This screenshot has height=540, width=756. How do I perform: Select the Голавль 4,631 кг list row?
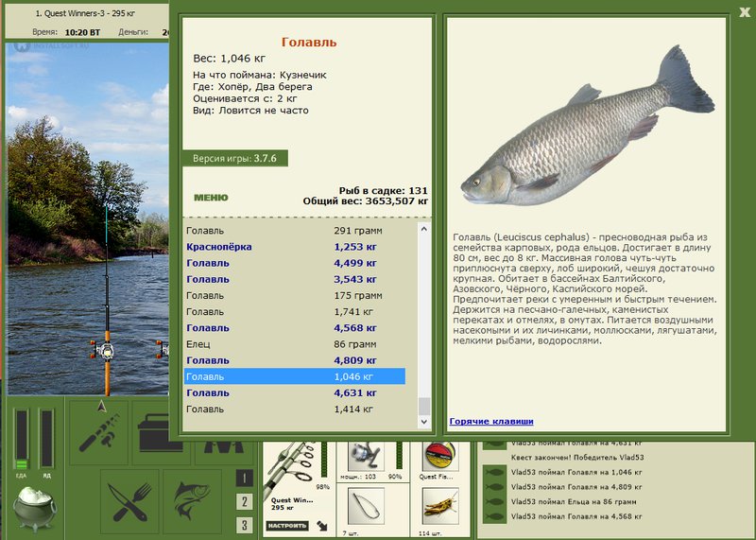tap(295, 393)
